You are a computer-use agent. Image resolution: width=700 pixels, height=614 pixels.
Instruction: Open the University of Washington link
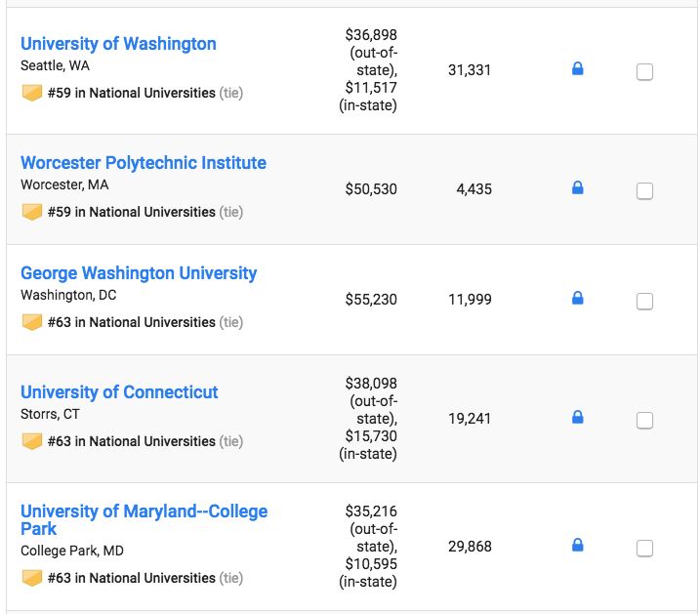[x=118, y=44]
